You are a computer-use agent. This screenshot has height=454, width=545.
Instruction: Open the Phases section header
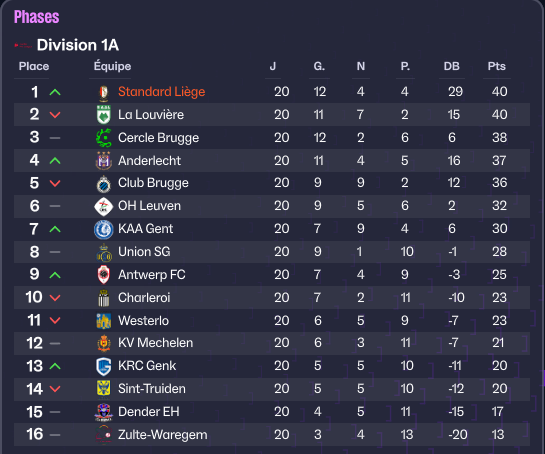pyautogui.click(x=36, y=17)
